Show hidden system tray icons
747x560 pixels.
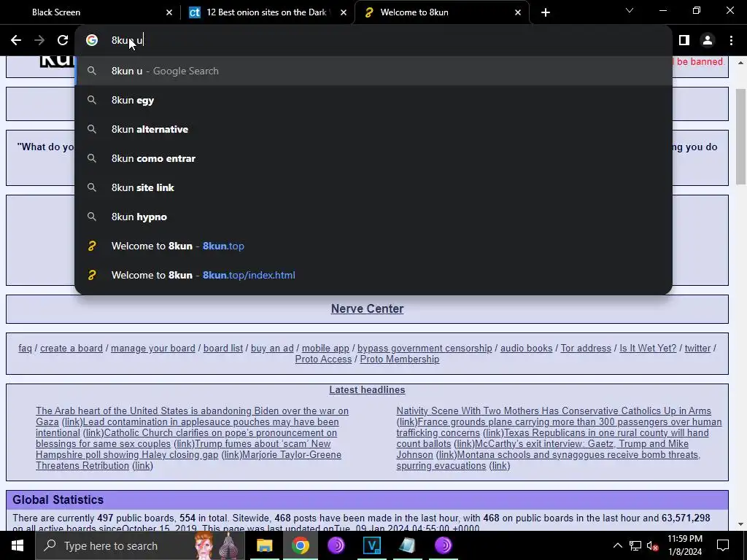(617, 545)
